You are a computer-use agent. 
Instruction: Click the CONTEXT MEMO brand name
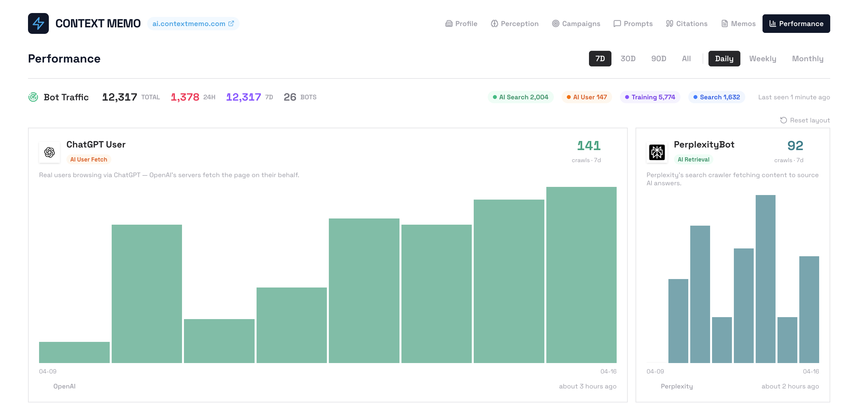click(x=98, y=23)
